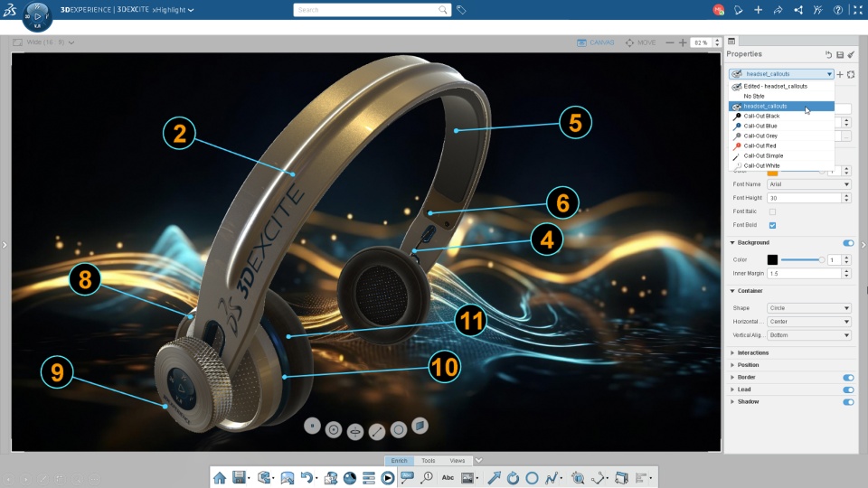Select the numbered marker tool icon
Screen dimensions: 868x488
[427, 477]
